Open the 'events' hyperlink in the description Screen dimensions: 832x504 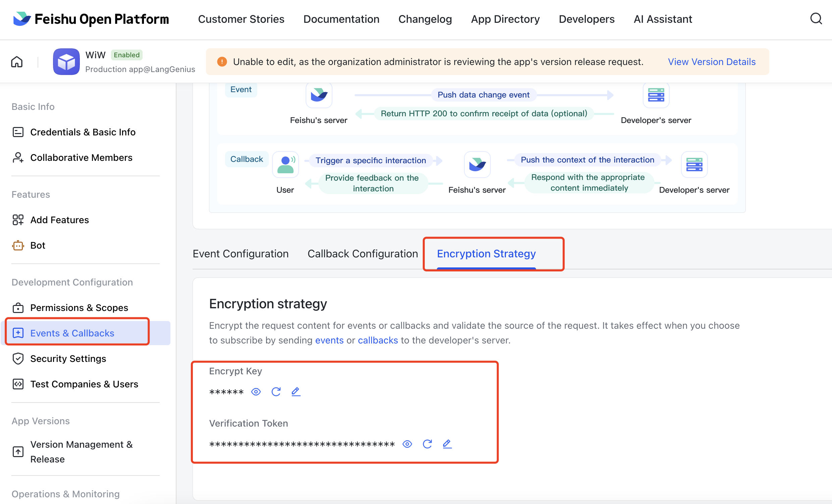pyautogui.click(x=329, y=340)
